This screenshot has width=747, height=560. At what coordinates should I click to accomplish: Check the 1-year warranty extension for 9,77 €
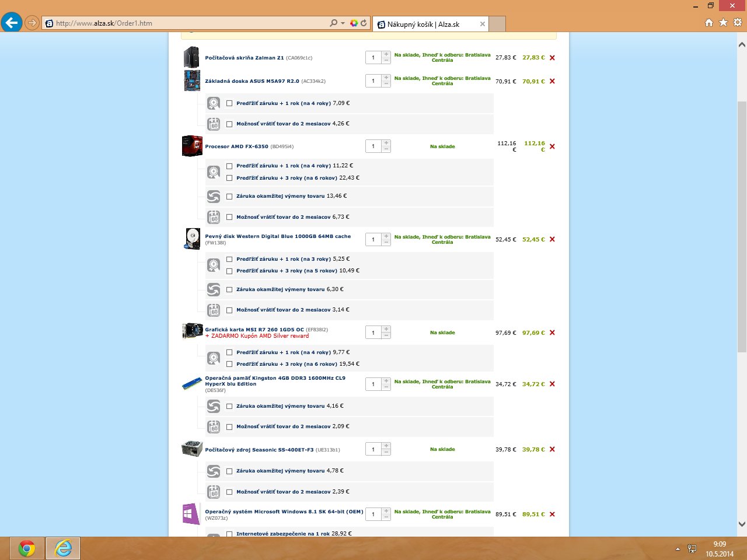229,352
